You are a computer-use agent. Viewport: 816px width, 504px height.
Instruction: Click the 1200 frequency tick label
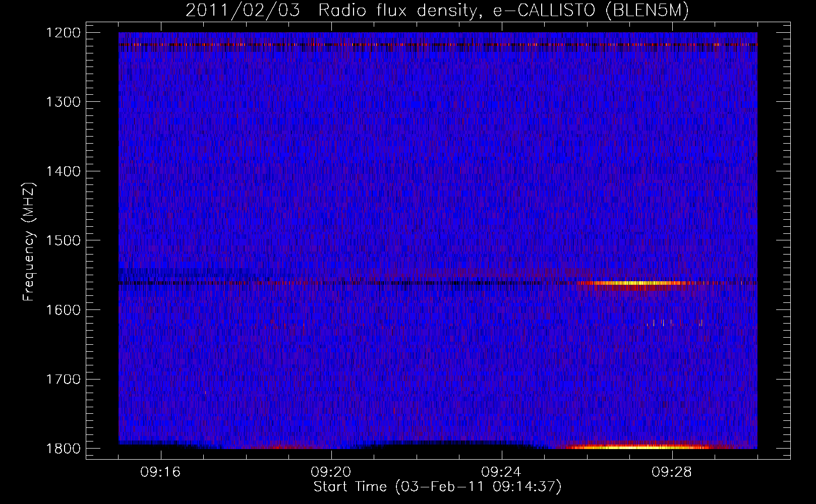(x=63, y=33)
